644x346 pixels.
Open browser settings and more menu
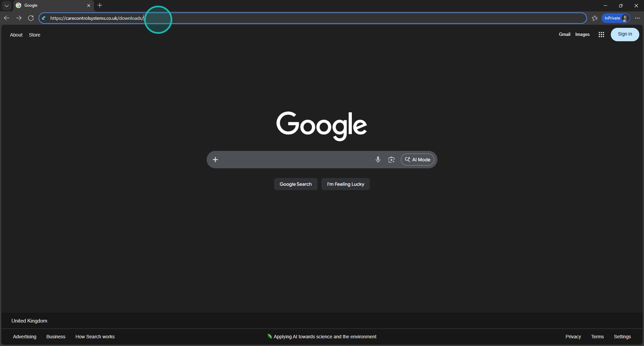(637, 18)
